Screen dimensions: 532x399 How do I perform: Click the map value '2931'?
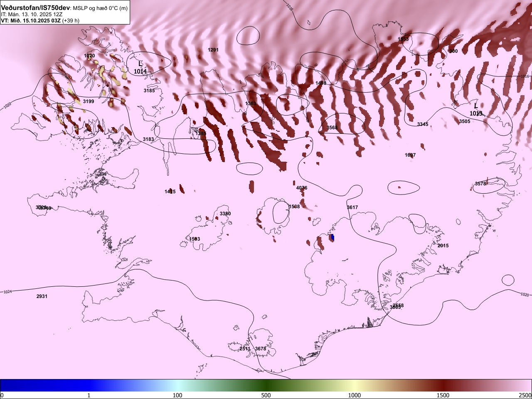(42, 296)
